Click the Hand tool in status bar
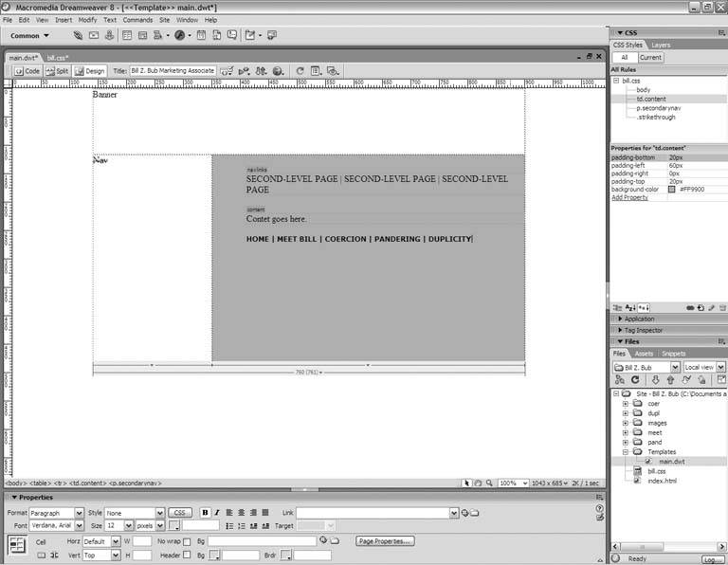Viewport: 728px width, 565px height. point(478,483)
